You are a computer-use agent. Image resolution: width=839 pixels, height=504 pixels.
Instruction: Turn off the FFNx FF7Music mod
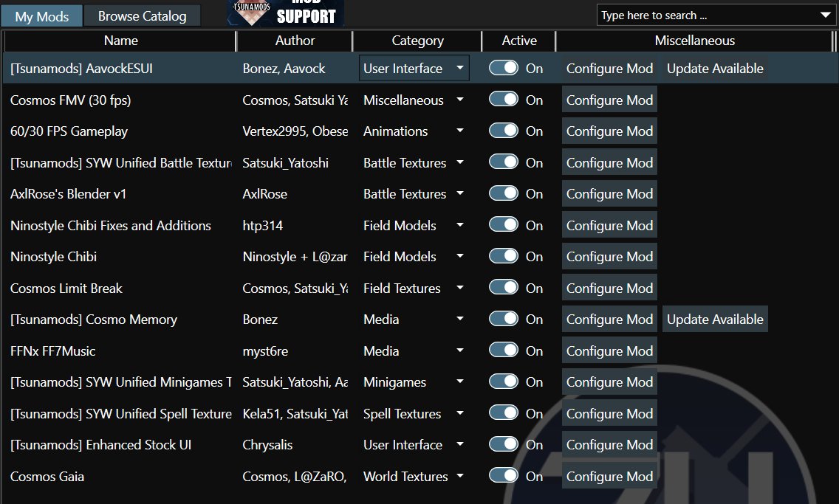504,350
